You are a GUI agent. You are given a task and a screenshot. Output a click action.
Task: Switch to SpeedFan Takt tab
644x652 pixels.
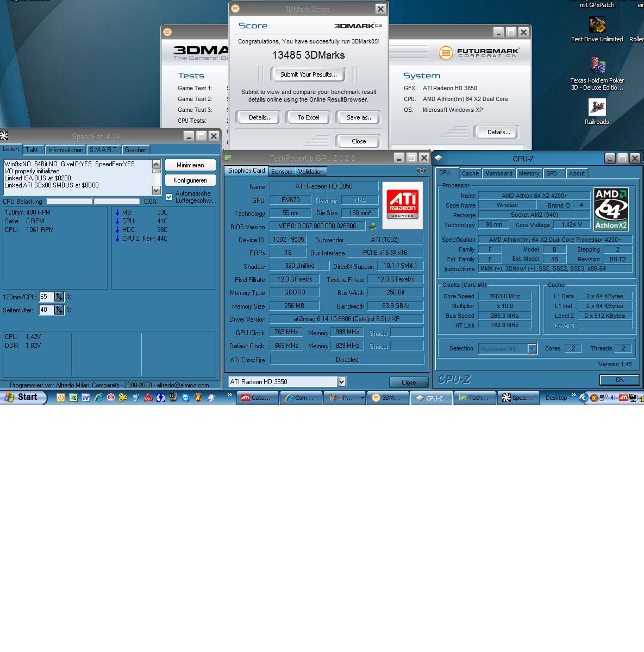[x=32, y=150]
